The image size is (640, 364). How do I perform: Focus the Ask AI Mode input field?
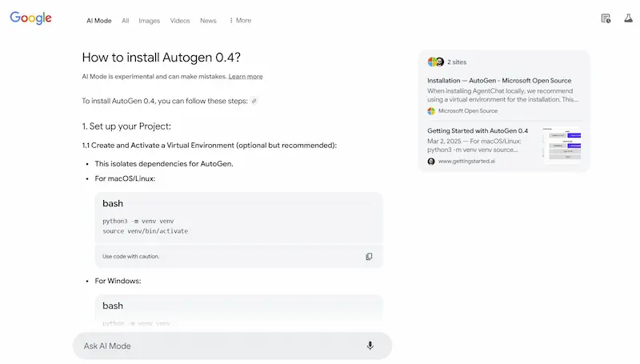[232, 346]
